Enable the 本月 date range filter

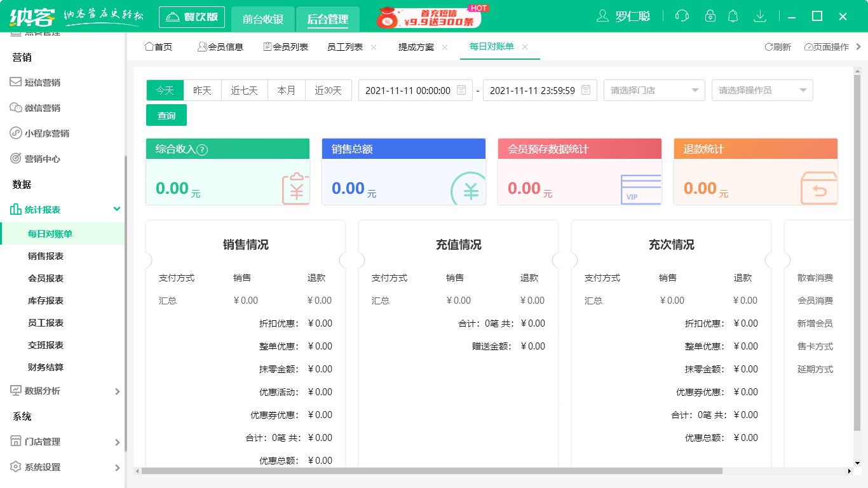point(286,90)
